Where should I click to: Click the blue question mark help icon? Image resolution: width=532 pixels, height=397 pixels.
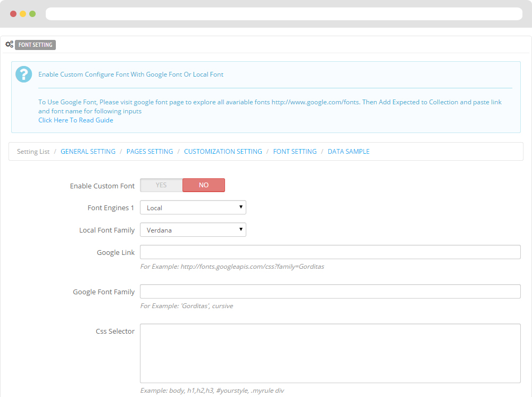coord(24,75)
